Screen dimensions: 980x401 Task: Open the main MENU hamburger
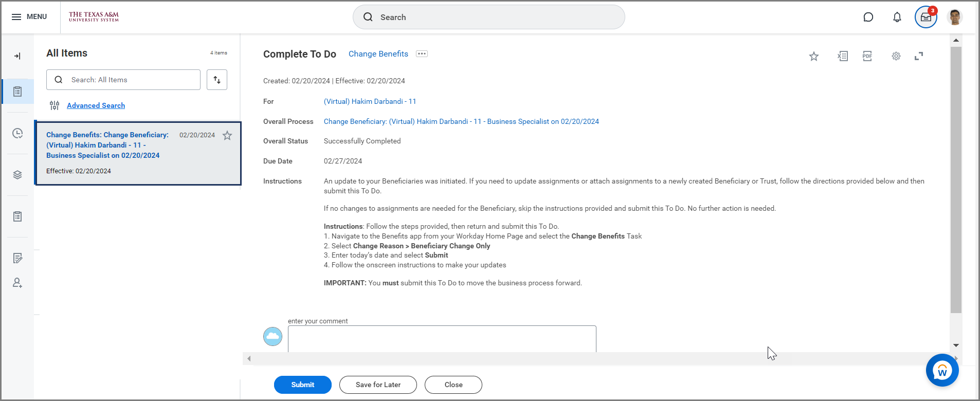(29, 17)
